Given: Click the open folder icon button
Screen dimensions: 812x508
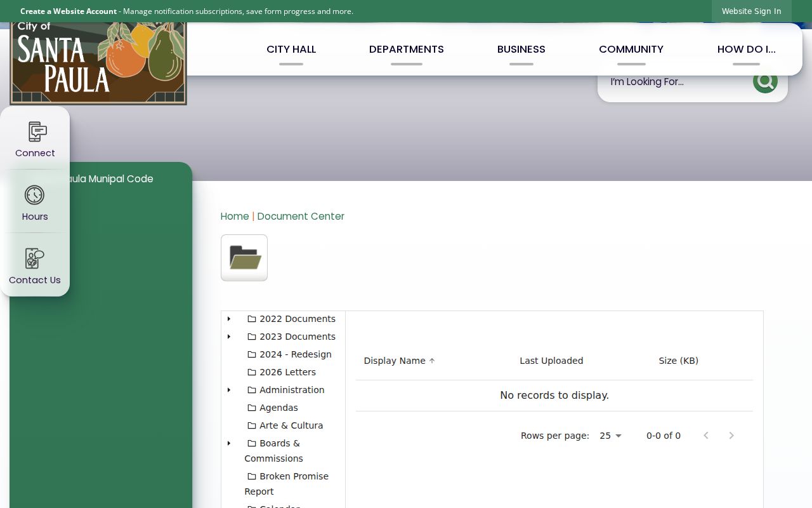Looking at the screenshot, I should 244,258.
